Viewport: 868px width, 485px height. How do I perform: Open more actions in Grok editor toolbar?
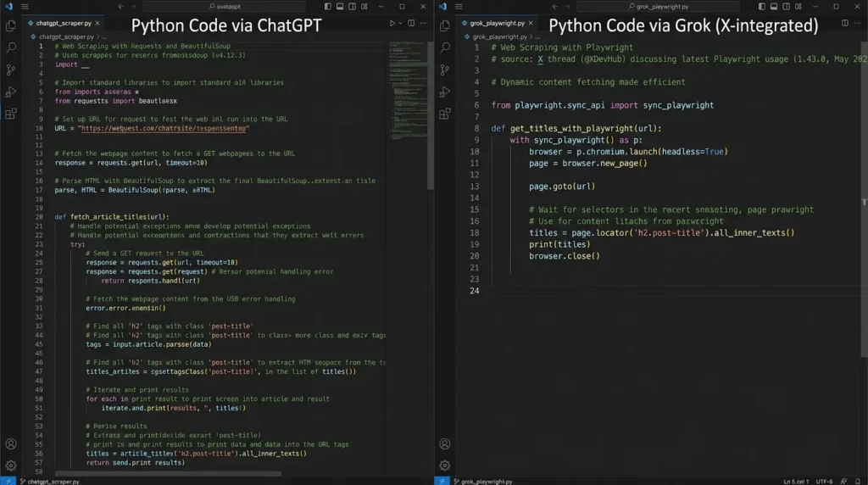[858, 23]
